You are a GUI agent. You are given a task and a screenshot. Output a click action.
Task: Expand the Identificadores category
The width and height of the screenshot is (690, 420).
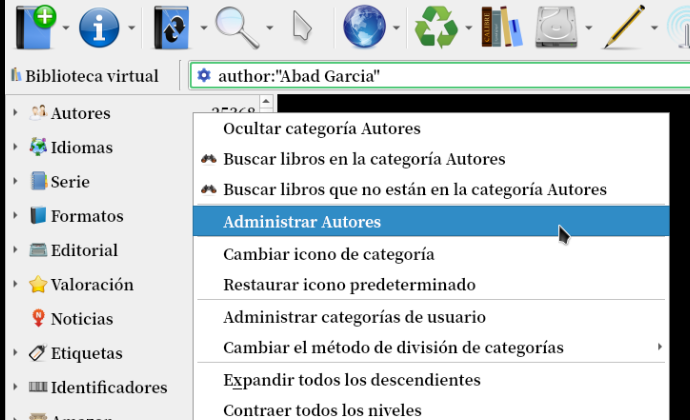[x=15, y=387]
